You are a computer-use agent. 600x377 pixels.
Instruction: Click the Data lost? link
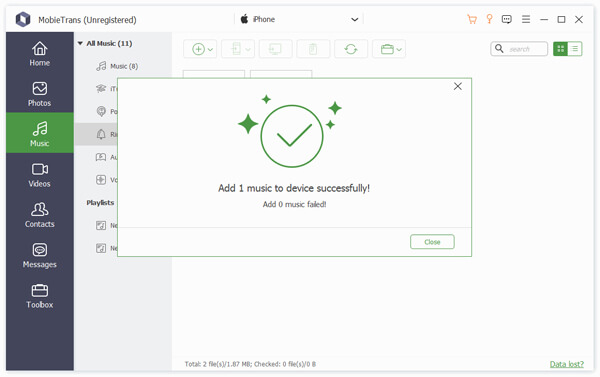(567, 364)
